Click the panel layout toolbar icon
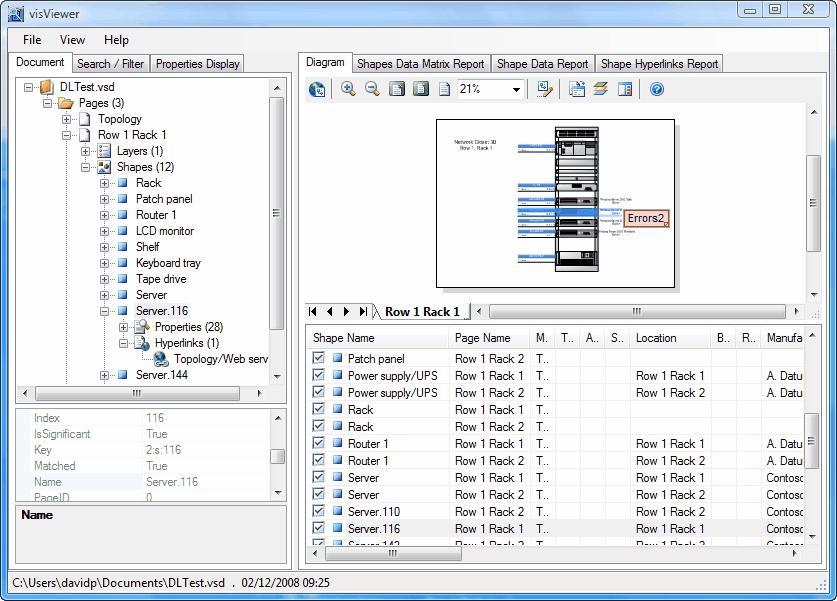The height and width of the screenshot is (601, 837). pyautogui.click(x=625, y=89)
